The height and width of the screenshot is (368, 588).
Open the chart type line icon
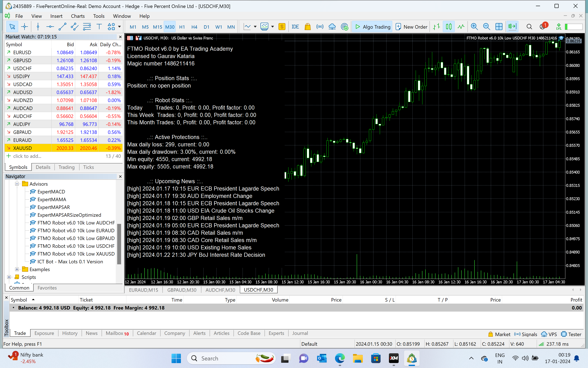(247, 27)
